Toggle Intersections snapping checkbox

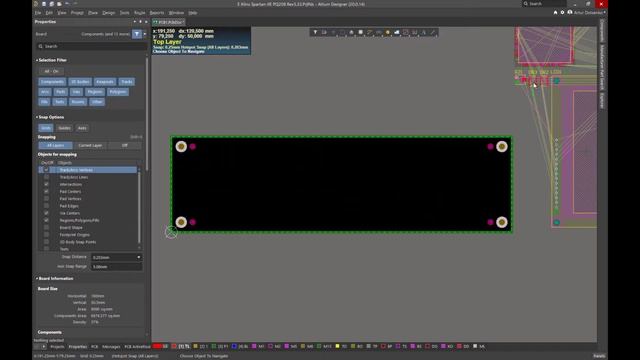46,184
